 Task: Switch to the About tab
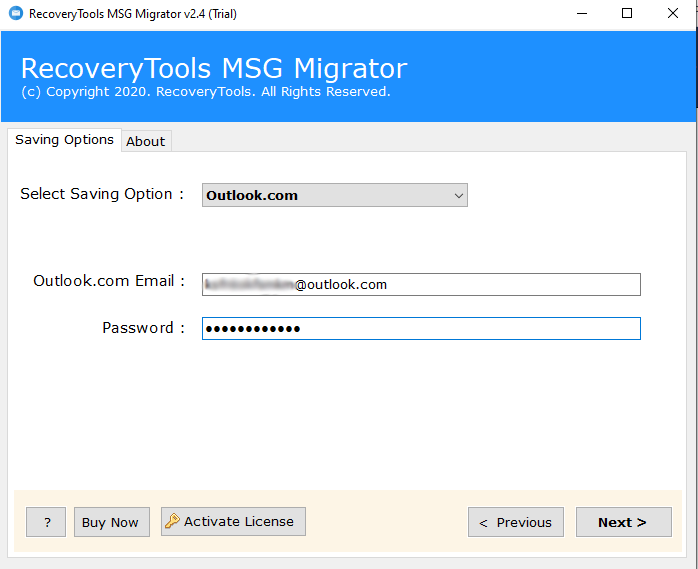click(146, 142)
